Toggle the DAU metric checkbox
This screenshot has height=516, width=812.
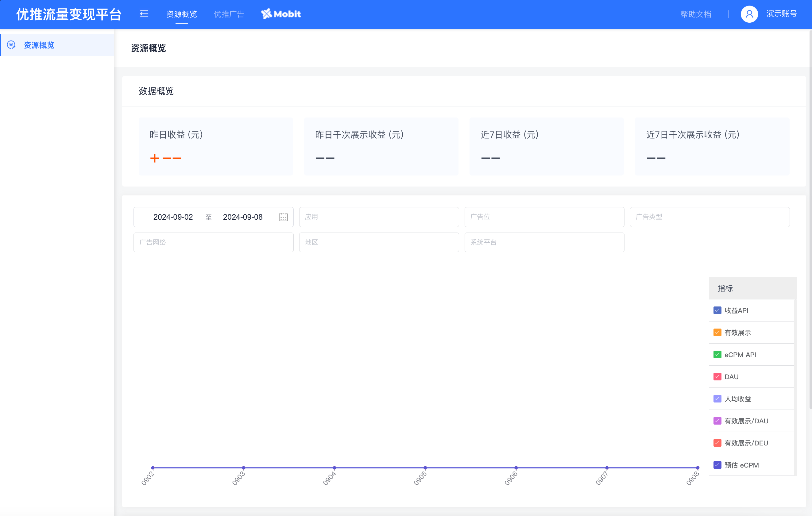tap(717, 376)
